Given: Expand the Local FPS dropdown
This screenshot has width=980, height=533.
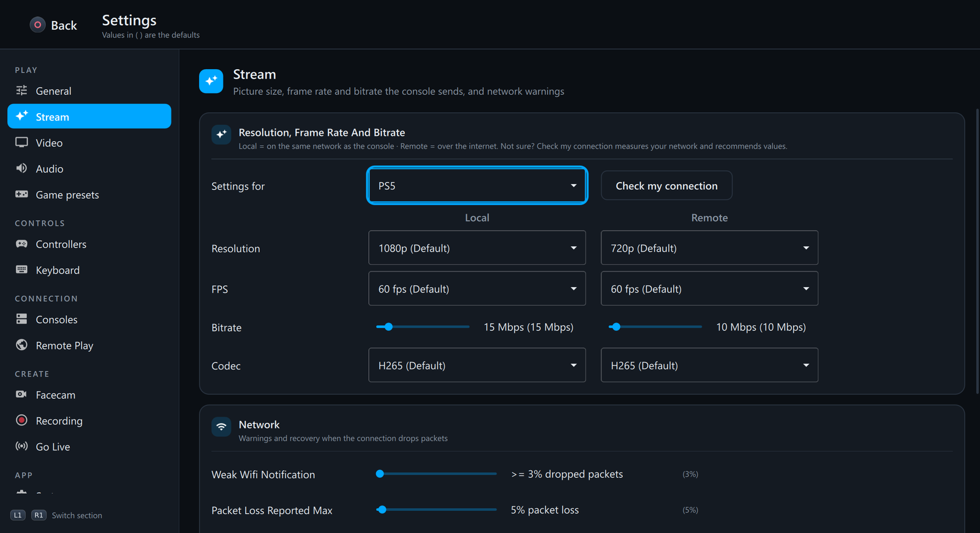Looking at the screenshot, I should click(x=477, y=289).
